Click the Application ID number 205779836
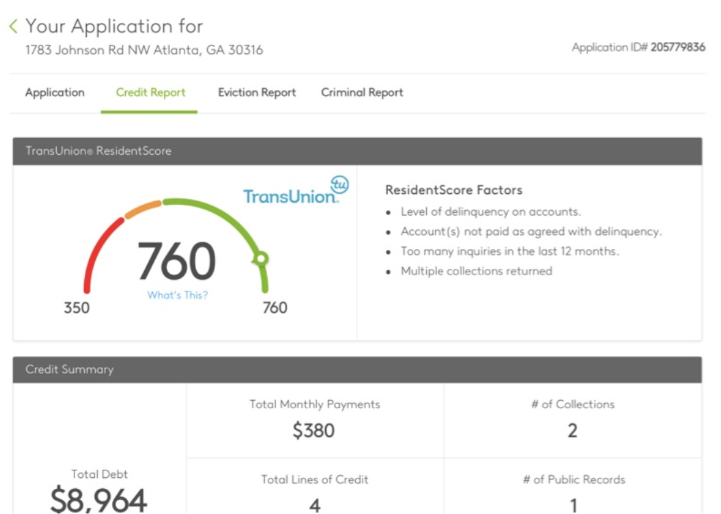Viewport: 721px width, 514px height. pos(677,47)
